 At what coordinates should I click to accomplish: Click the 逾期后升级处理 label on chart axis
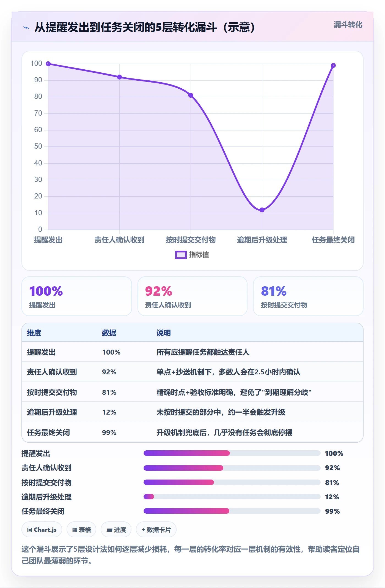262,240
